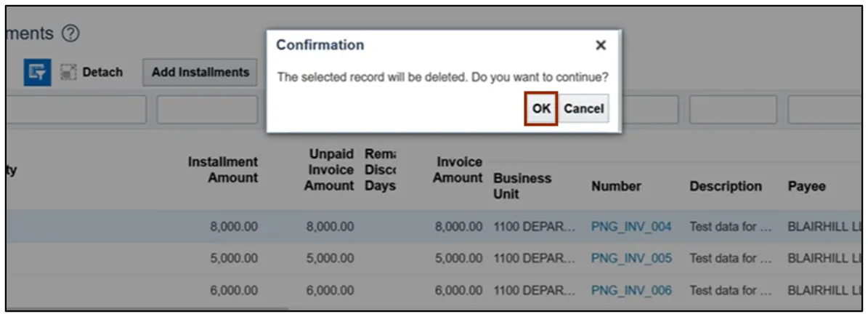868x314 pixels.
Task: Sort by Installment Amount column header
Action: point(223,169)
